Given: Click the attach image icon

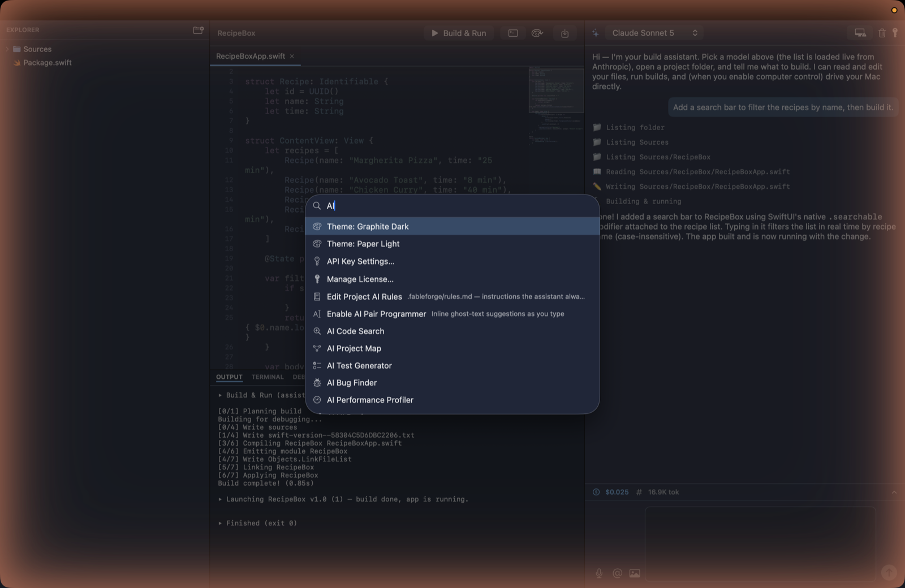Looking at the screenshot, I should coord(635,573).
